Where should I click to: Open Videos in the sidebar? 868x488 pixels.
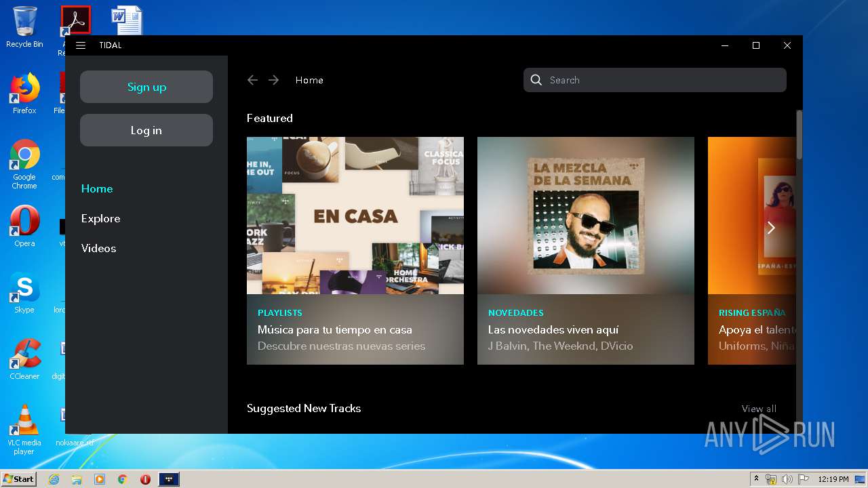pos(98,248)
